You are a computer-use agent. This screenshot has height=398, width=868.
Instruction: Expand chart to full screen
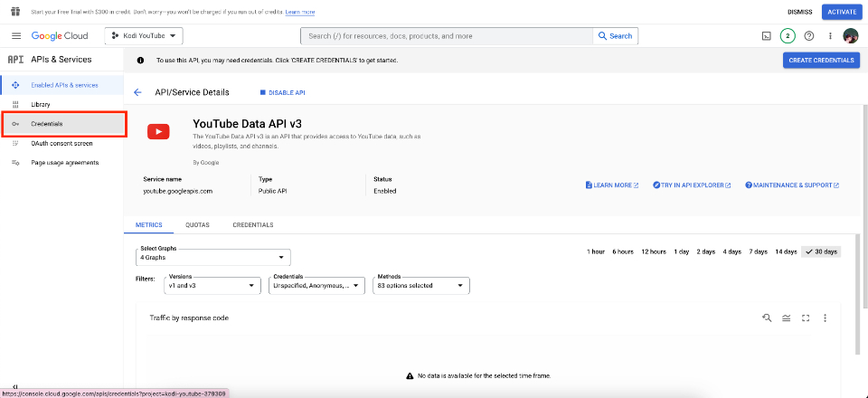806,317
